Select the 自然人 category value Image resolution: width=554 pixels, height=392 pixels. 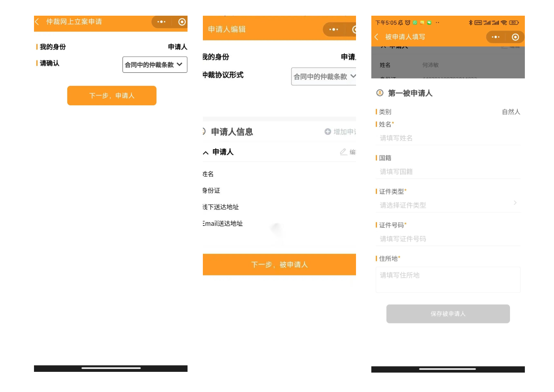click(x=511, y=112)
